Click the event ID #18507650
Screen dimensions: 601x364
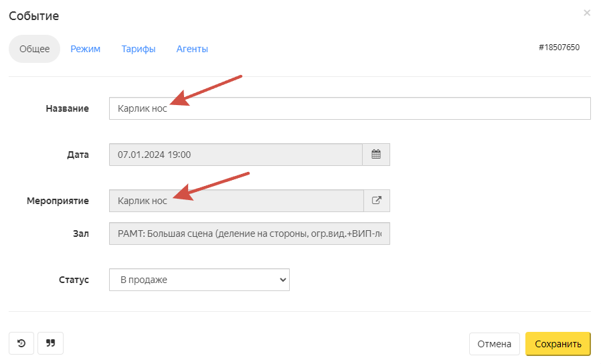coord(559,48)
